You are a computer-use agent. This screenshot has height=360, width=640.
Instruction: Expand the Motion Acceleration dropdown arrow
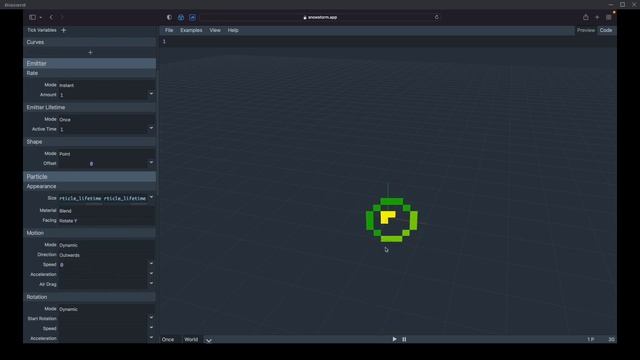[x=151, y=273]
